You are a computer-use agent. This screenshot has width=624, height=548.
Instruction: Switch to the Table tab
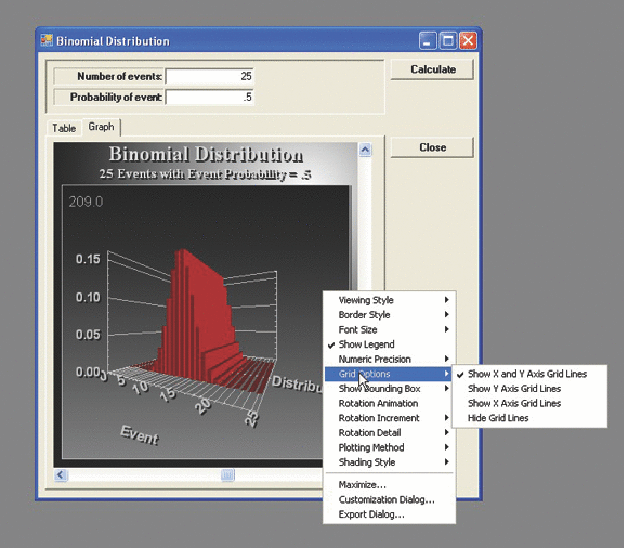(x=63, y=128)
